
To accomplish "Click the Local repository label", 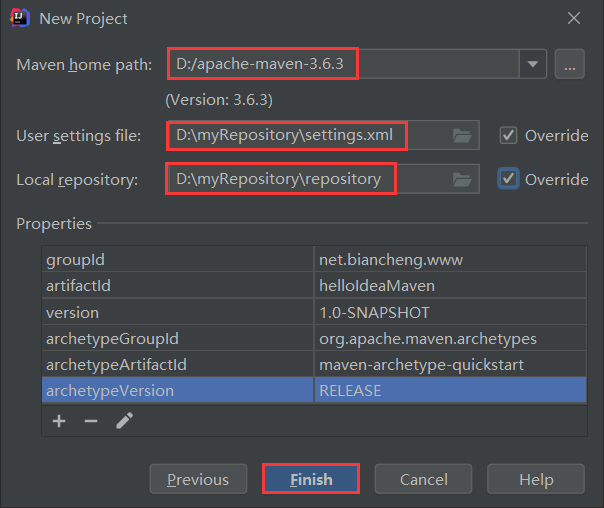I will (x=77, y=180).
